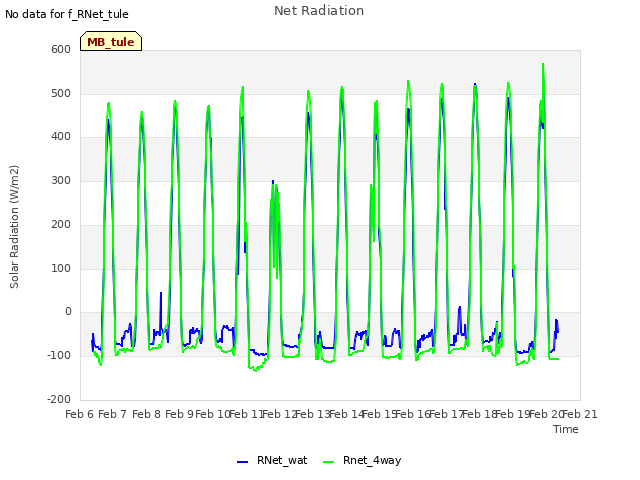Click the MB_tule annotation label
This screenshot has height=480, width=640.
pos(111,42)
